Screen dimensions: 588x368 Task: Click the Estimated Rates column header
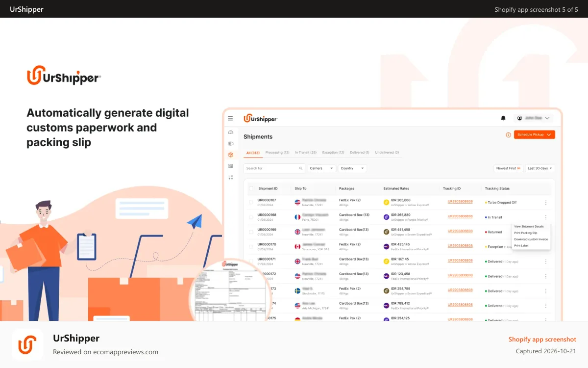pyautogui.click(x=396, y=188)
